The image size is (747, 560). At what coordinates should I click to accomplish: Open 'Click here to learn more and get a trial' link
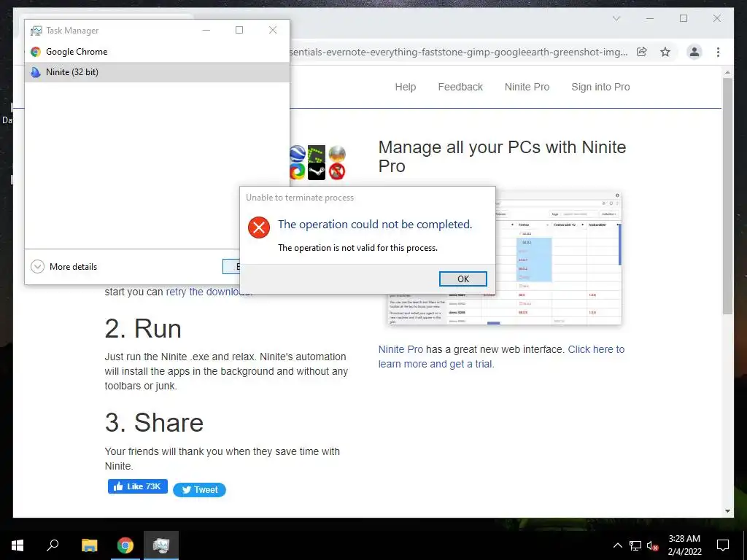501,357
